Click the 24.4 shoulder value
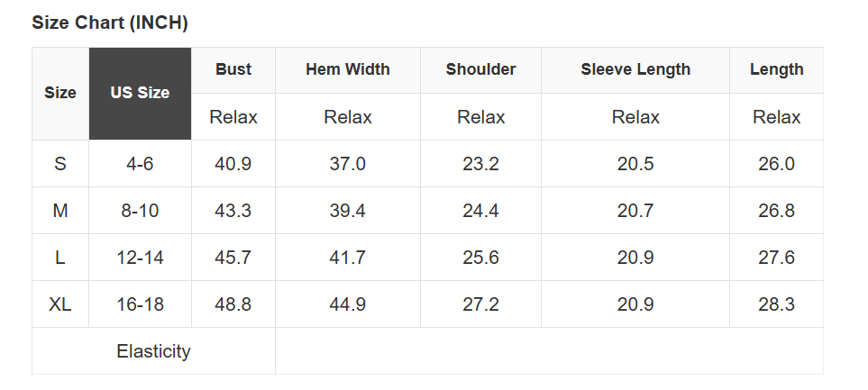The height and width of the screenshot is (390, 868). tap(480, 211)
